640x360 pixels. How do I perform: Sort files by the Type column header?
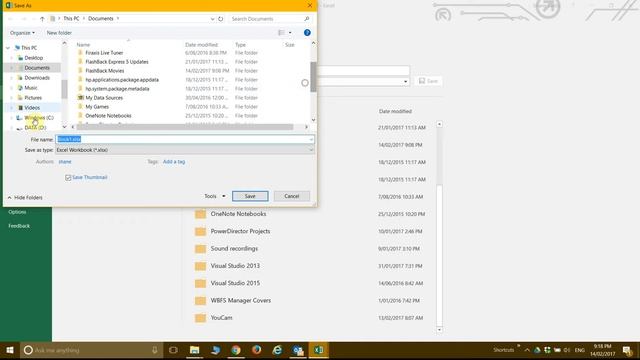pos(240,45)
